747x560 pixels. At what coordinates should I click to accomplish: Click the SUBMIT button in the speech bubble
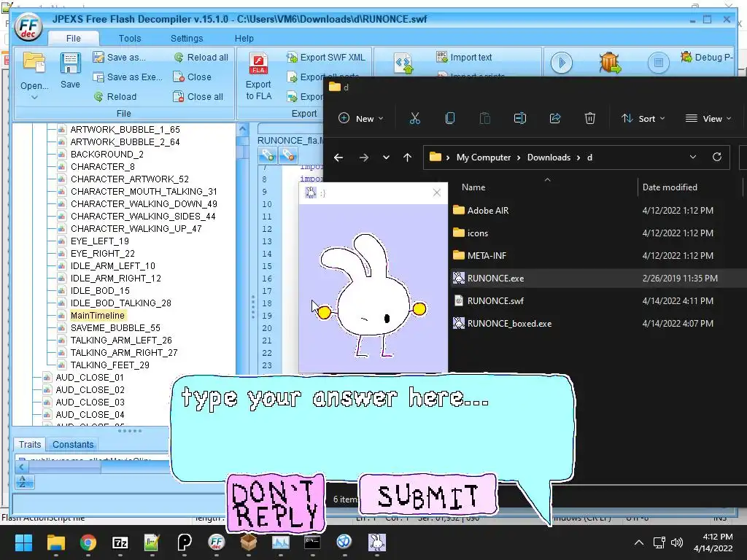(x=427, y=496)
